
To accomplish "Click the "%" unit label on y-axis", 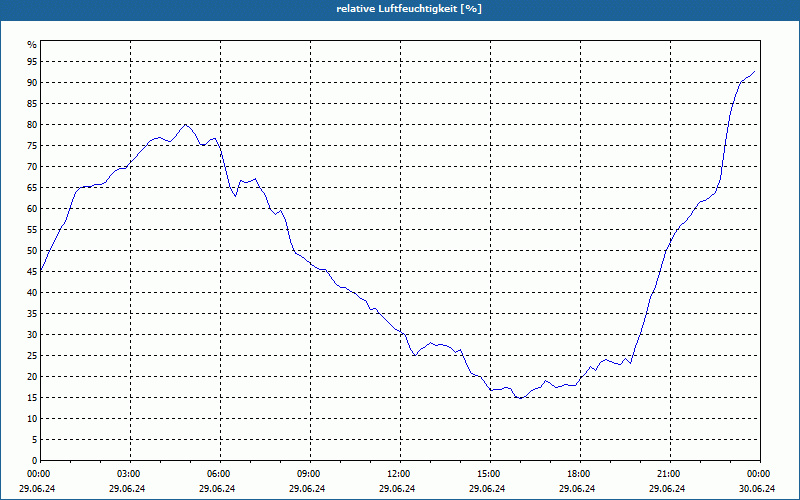I will pyautogui.click(x=32, y=45).
